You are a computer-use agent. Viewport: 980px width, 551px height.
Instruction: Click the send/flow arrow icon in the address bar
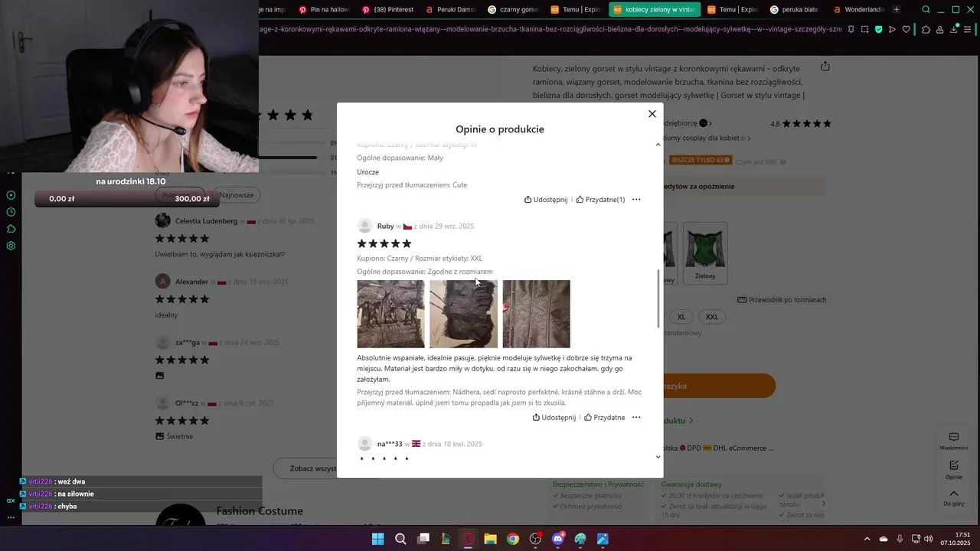892,30
